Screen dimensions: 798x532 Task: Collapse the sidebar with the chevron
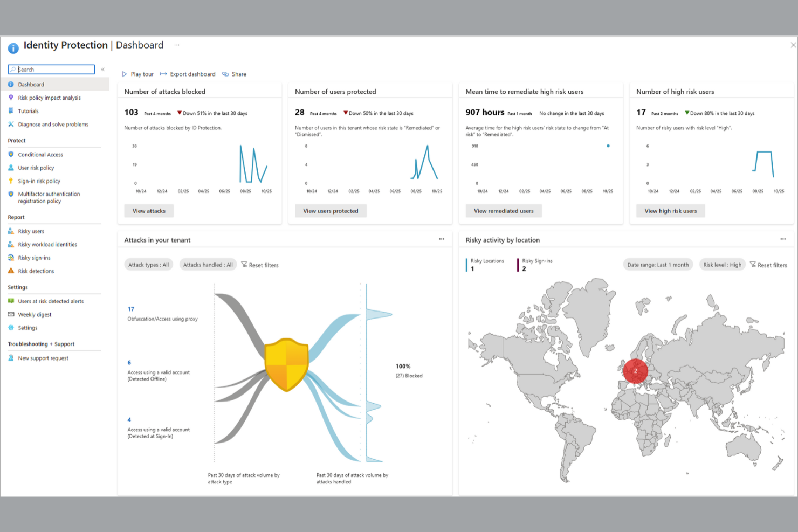click(x=102, y=70)
